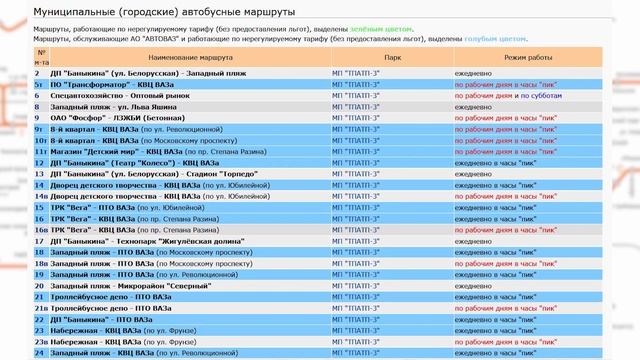Click the schedule text in route 23в row
This screenshot has width=640, height=360.
pyautogui.click(x=506, y=342)
